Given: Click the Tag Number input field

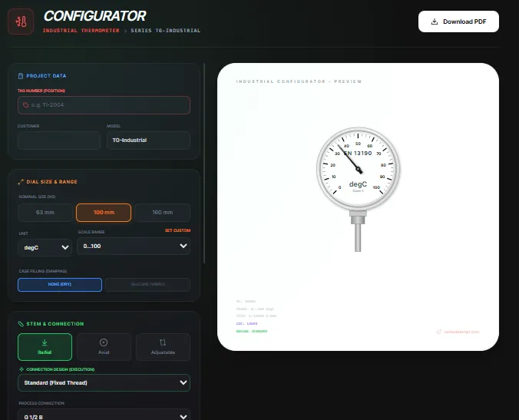Looking at the screenshot, I should (x=104, y=105).
